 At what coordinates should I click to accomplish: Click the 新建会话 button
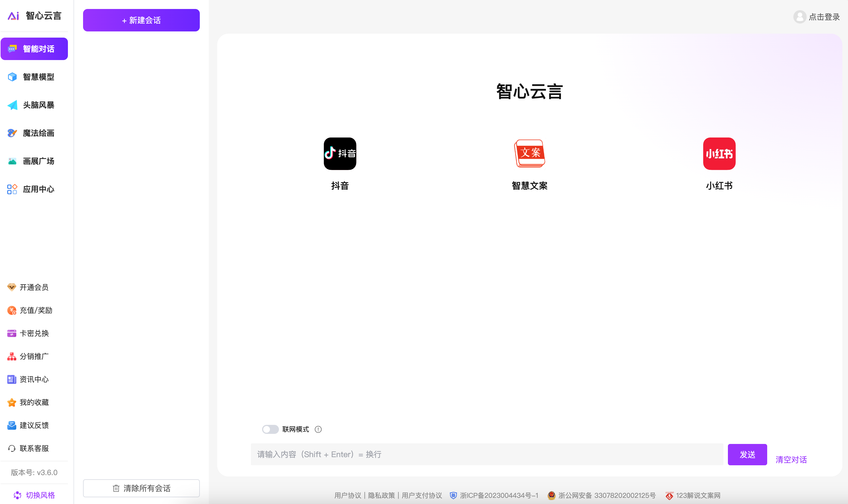coord(141,20)
